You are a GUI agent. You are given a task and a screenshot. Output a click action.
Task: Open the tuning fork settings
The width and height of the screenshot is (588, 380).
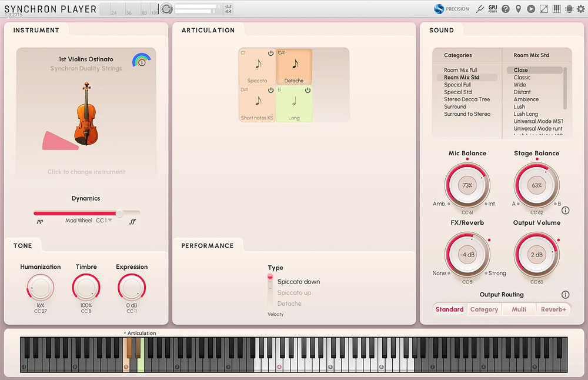point(480,9)
